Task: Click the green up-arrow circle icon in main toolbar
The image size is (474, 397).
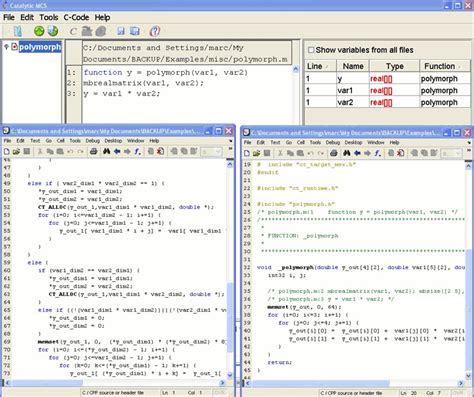Action: (x=39, y=31)
